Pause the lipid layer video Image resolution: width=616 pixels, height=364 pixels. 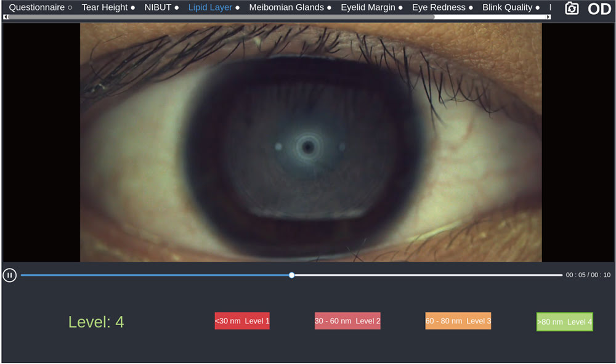[9, 275]
